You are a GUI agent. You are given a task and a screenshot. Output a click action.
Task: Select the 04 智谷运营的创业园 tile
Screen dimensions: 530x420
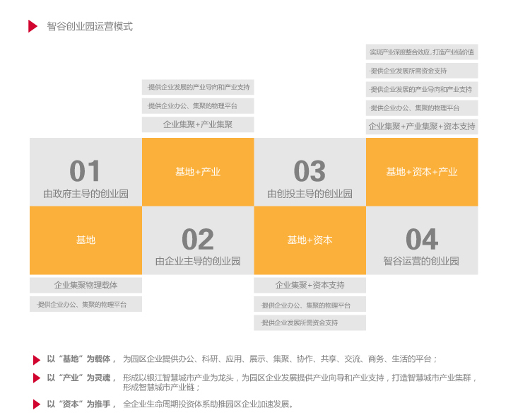point(422,240)
